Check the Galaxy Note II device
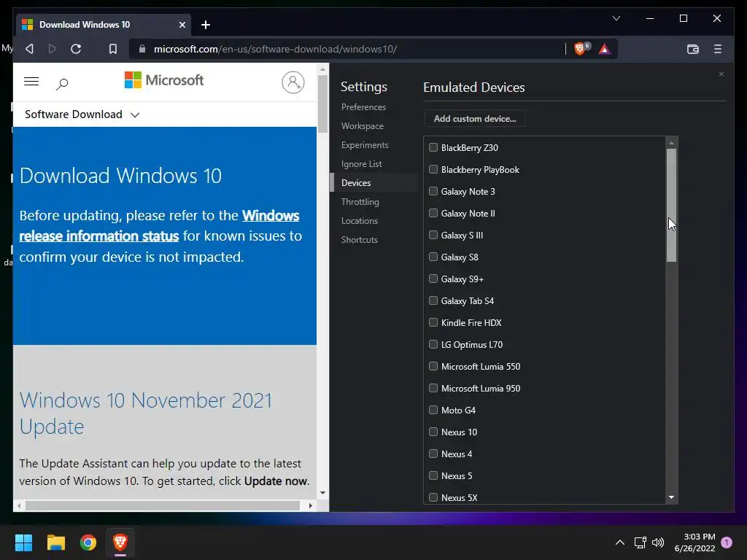Viewport: 747px width, 560px height. pyautogui.click(x=433, y=213)
